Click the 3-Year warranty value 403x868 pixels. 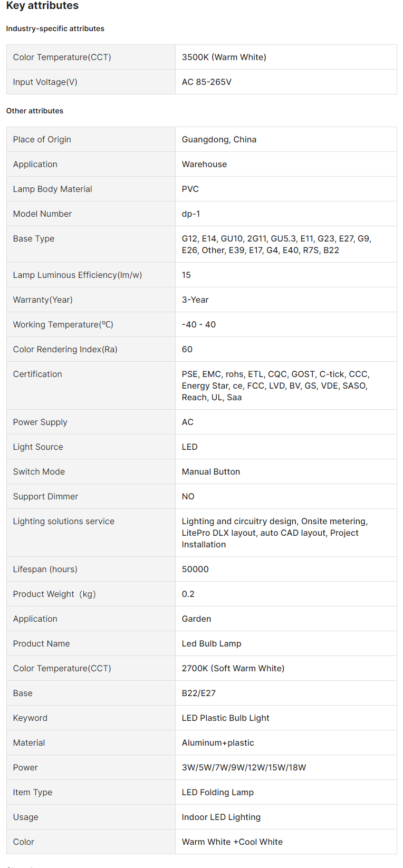pyautogui.click(x=195, y=300)
